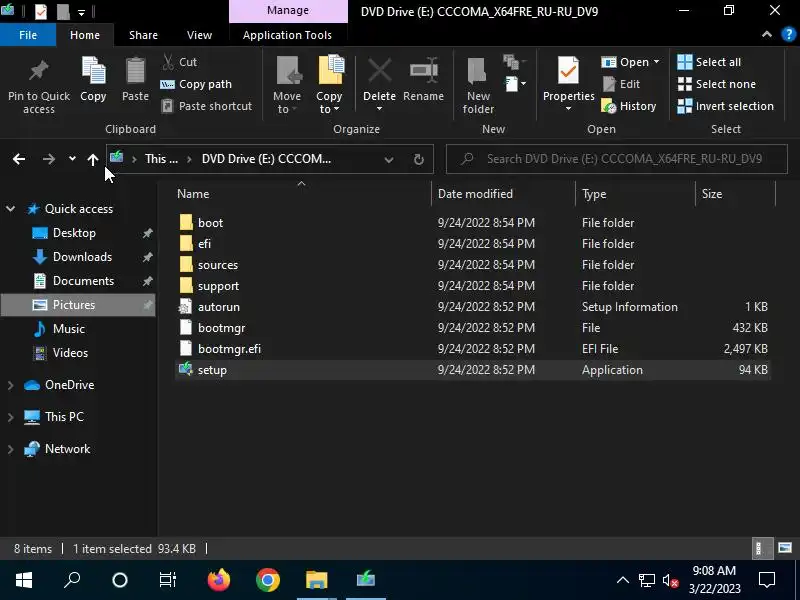Open Downloads in Quick access
Image resolution: width=800 pixels, height=600 pixels.
click(82, 257)
